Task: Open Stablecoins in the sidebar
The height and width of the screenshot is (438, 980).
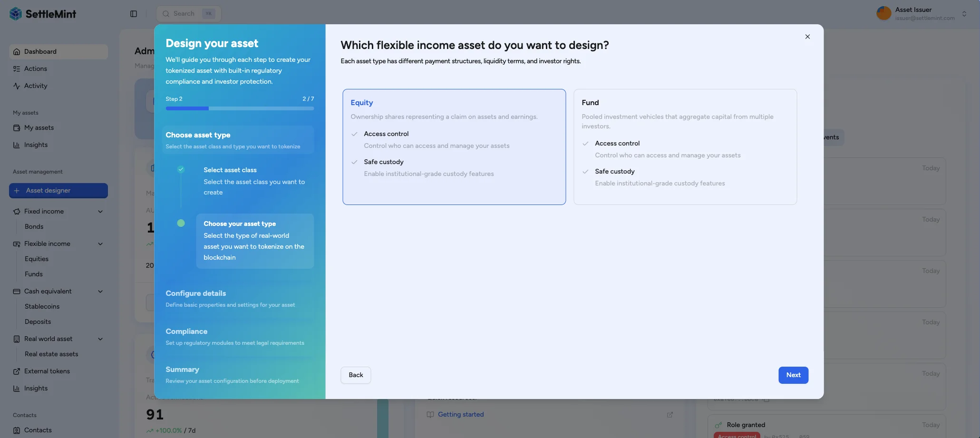Action: pos(42,307)
